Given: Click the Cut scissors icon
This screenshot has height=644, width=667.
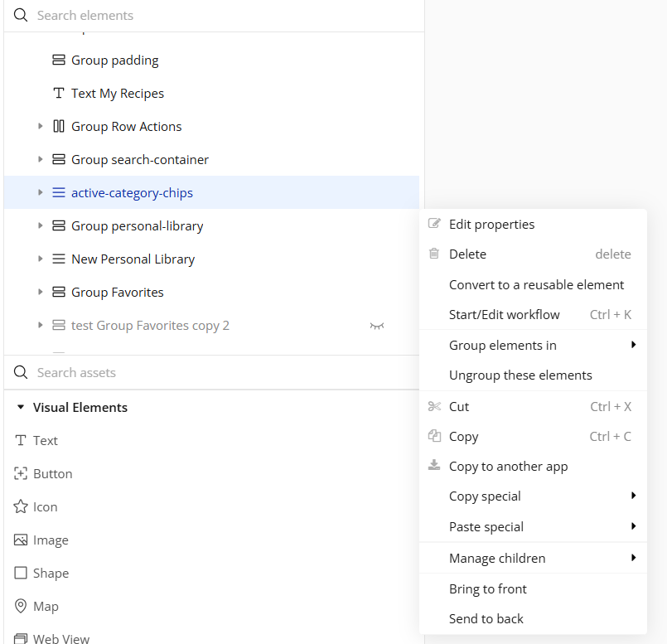Looking at the screenshot, I should (434, 406).
